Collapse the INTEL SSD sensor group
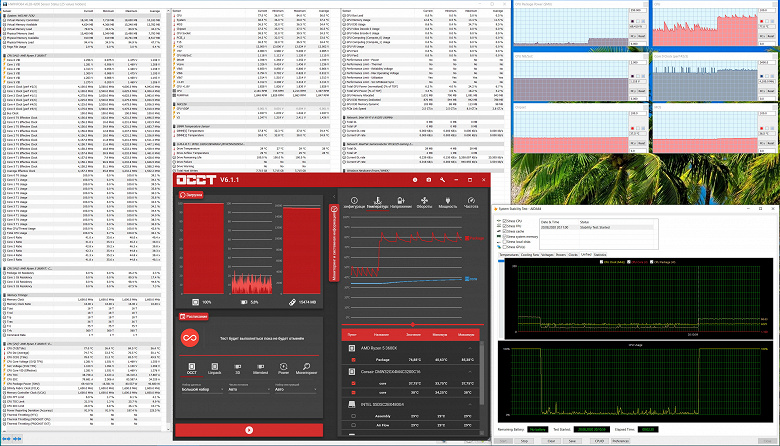780x446 pixels. click(470, 404)
